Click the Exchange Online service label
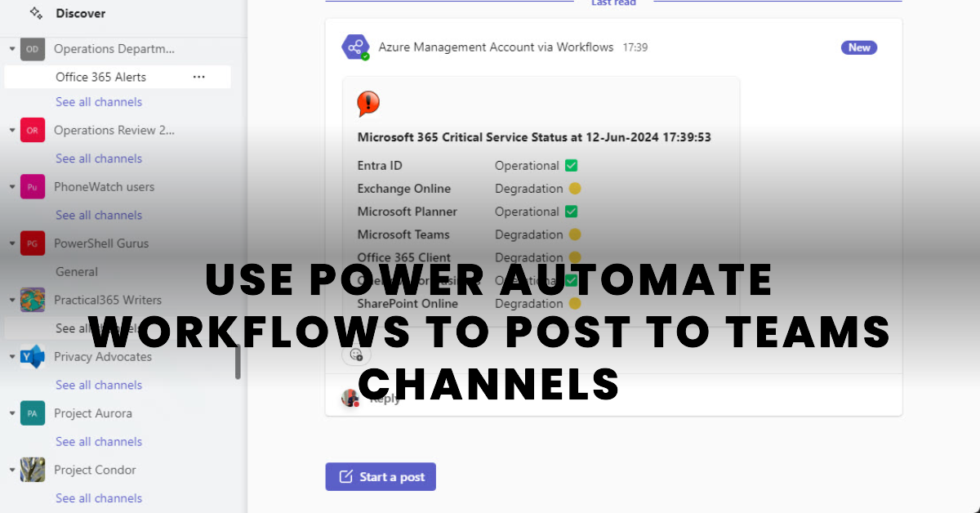The image size is (980, 513). (x=404, y=189)
